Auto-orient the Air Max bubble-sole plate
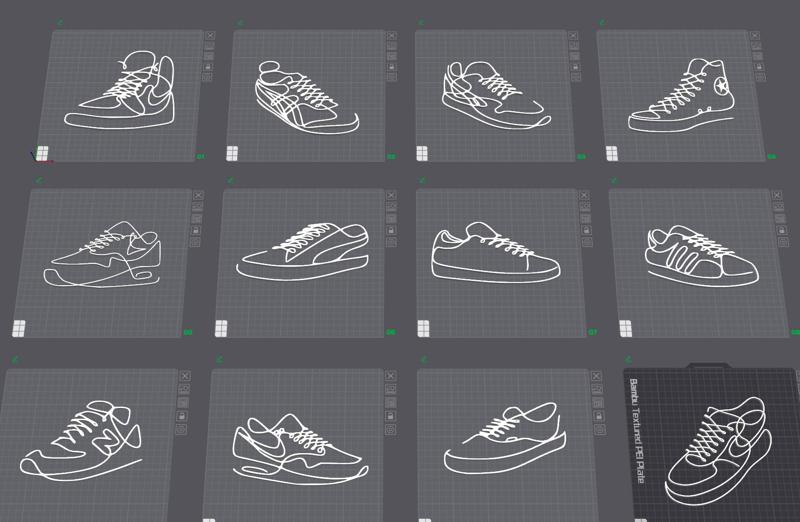The height and width of the screenshot is (522, 800). (x=197, y=207)
